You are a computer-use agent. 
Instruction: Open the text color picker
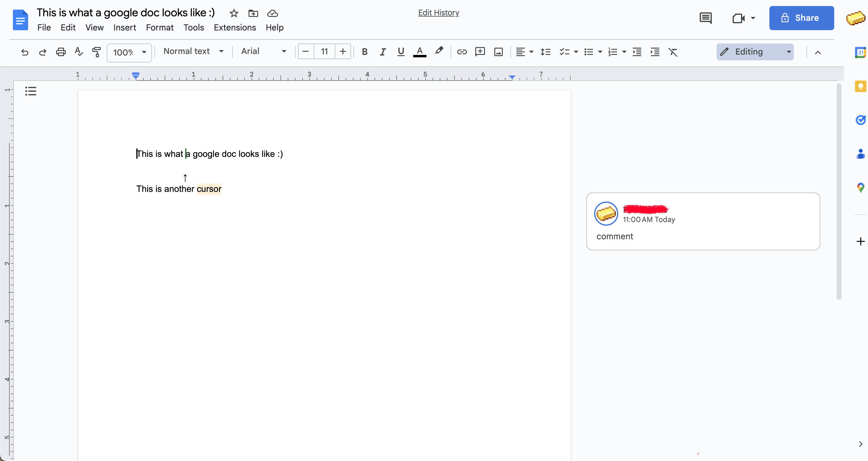[x=420, y=52]
